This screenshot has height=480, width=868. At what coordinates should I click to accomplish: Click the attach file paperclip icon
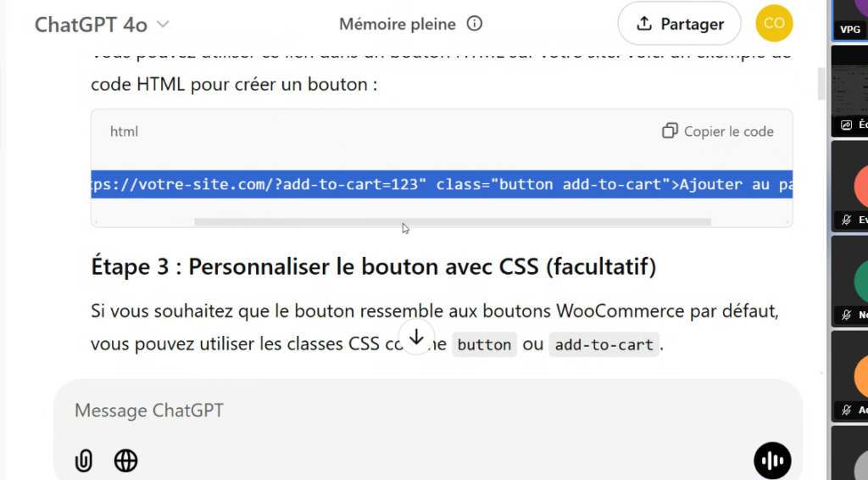(x=83, y=460)
